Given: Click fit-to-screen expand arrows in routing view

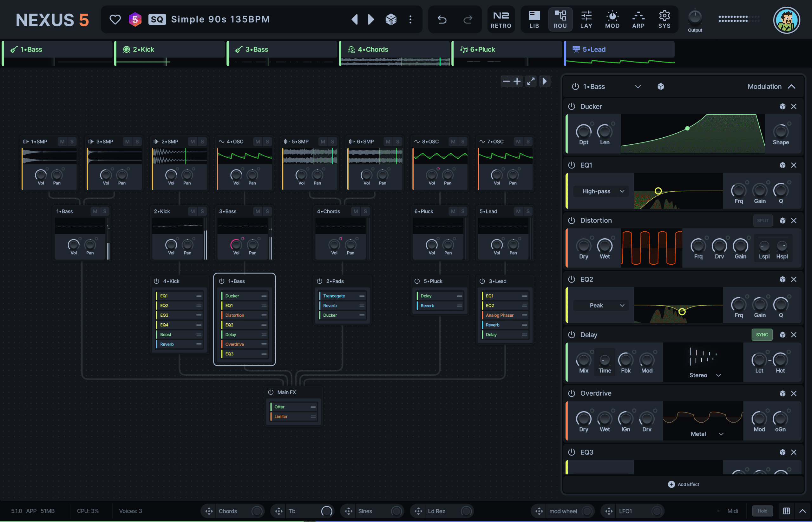Looking at the screenshot, I should (x=530, y=81).
